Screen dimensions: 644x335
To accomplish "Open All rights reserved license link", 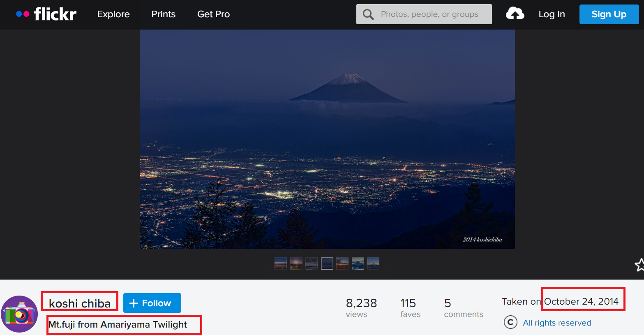I will pyautogui.click(x=556, y=323).
